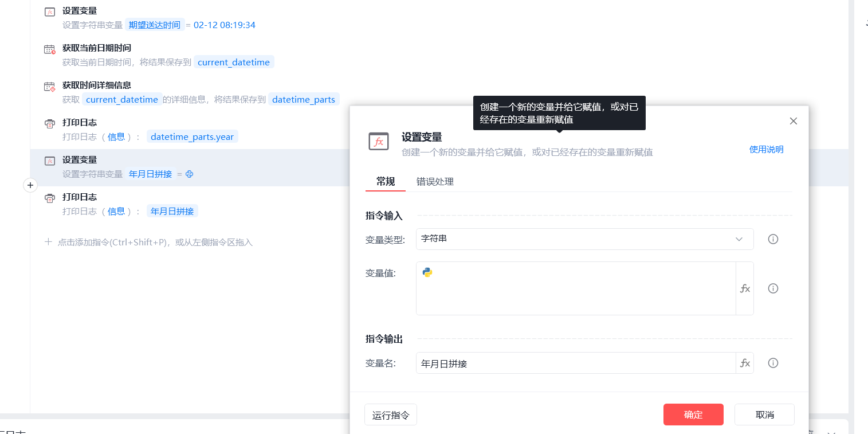Switch to the 错误处理 tab
The width and height of the screenshot is (868, 434).
point(435,182)
